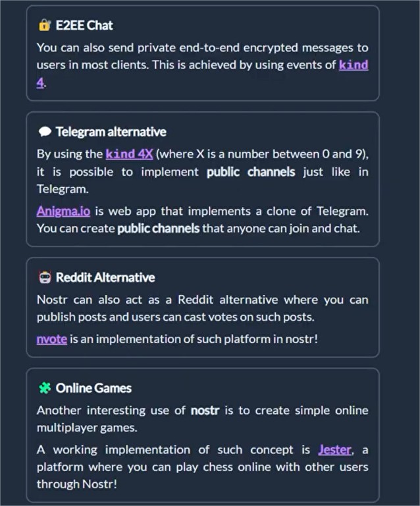Click the text 'multiplayer games.' in Online Games
The width and height of the screenshot is (420, 506).
point(87,428)
